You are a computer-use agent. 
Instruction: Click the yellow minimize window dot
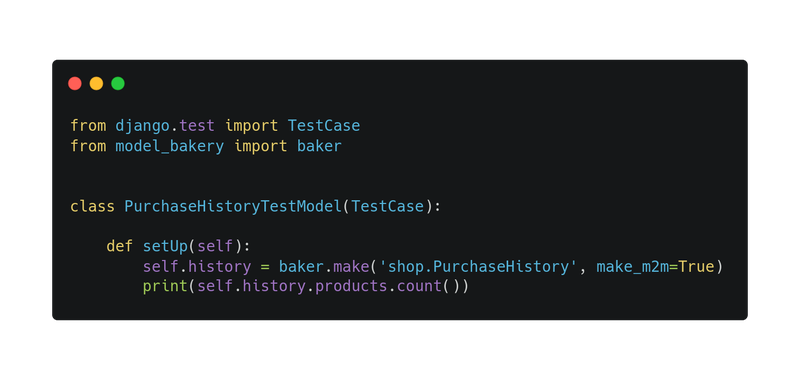pyautogui.click(x=96, y=84)
